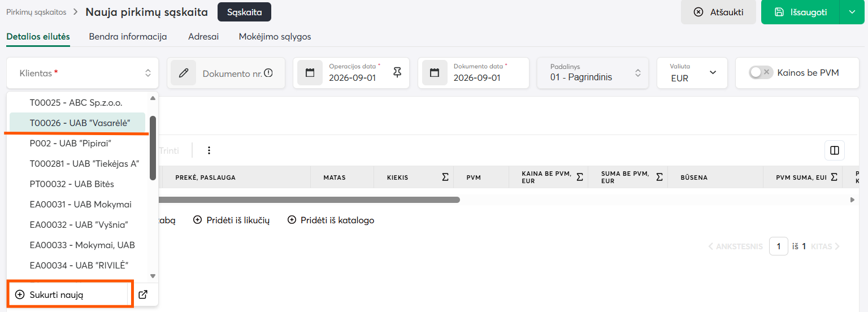Switch to the Bendra informacija tab
This screenshot has height=312, width=868.
128,37
